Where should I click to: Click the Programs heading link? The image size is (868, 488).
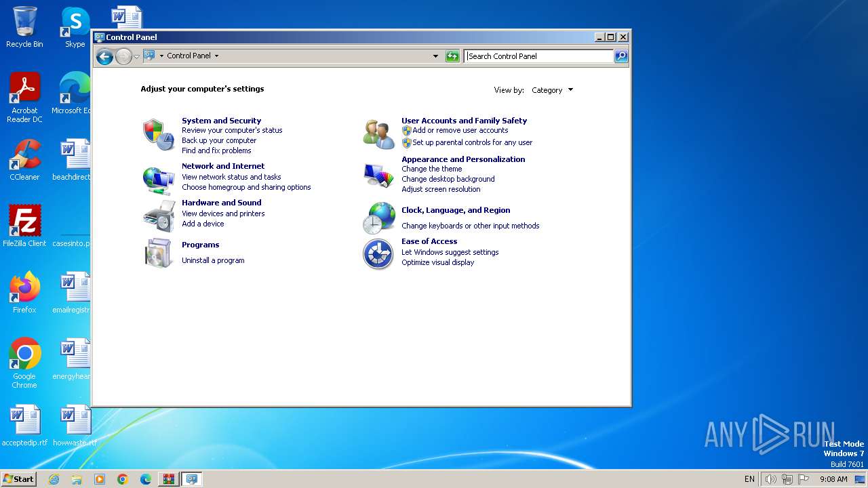tap(200, 245)
